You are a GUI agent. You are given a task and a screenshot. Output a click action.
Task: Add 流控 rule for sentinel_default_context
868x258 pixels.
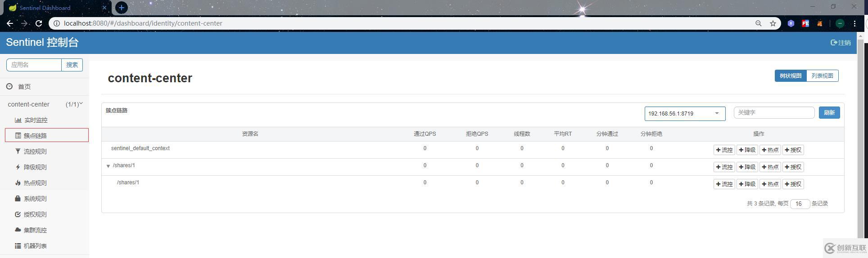[724, 150]
